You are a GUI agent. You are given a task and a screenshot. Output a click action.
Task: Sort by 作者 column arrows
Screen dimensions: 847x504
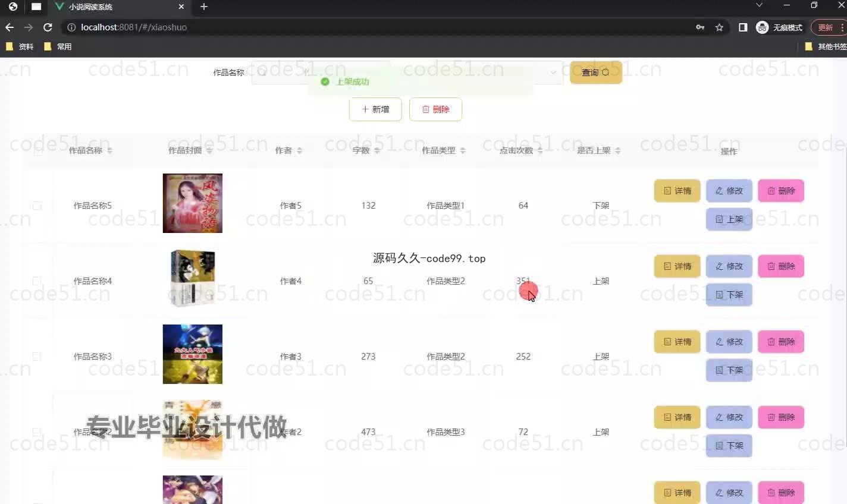[299, 151]
